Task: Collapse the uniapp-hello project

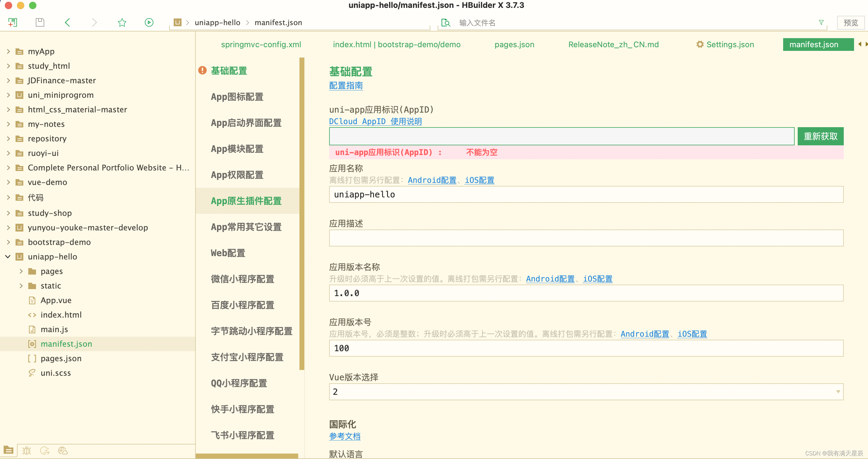Action: point(8,257)
